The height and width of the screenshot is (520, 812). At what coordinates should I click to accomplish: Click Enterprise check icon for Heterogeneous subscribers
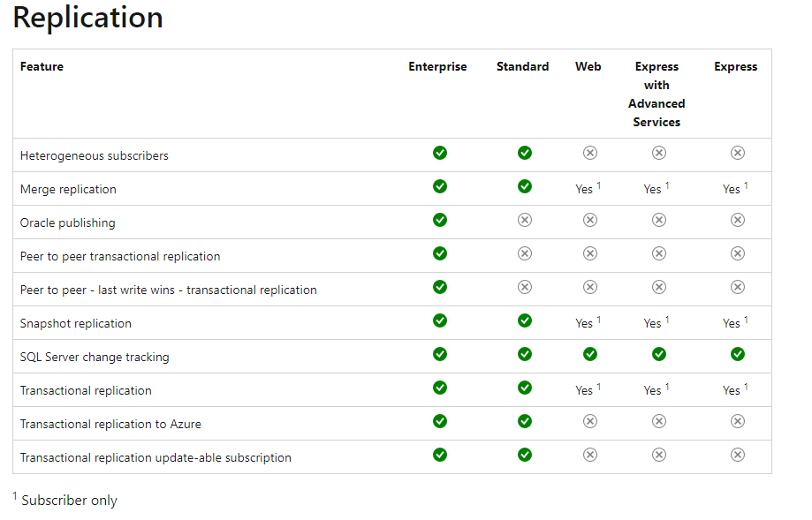(440, 153)
